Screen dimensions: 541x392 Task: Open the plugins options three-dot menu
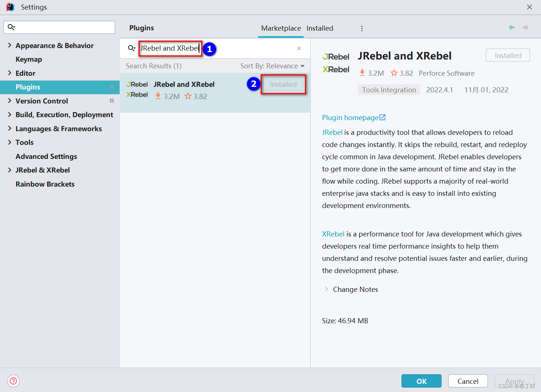pos(362,28)
